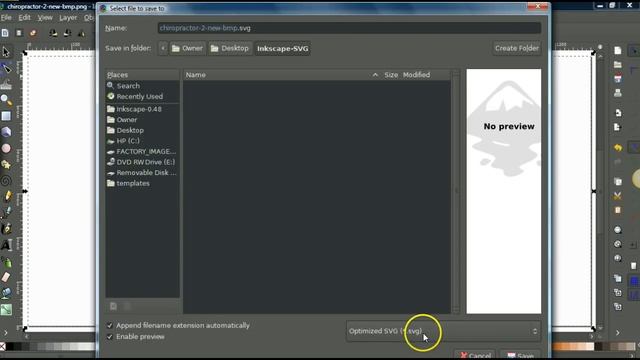This screenshot has width=640, height=360.
Task: Click Save icon in right command bar
Action: pos(618,78)
